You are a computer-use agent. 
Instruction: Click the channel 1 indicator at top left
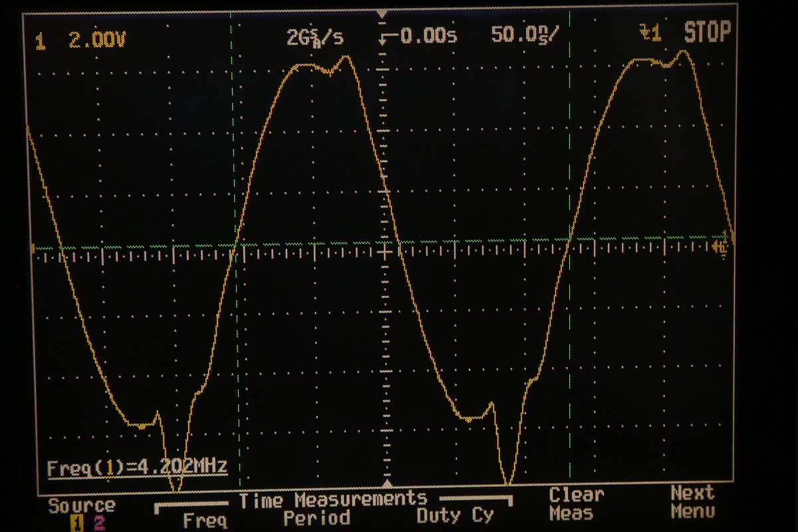pyautogui.click(x=40, y=43)
